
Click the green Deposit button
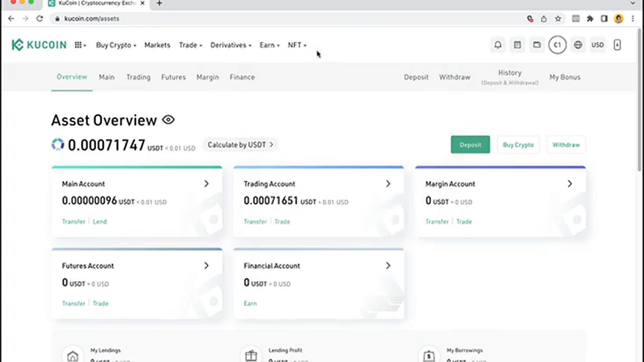[470, 145]
